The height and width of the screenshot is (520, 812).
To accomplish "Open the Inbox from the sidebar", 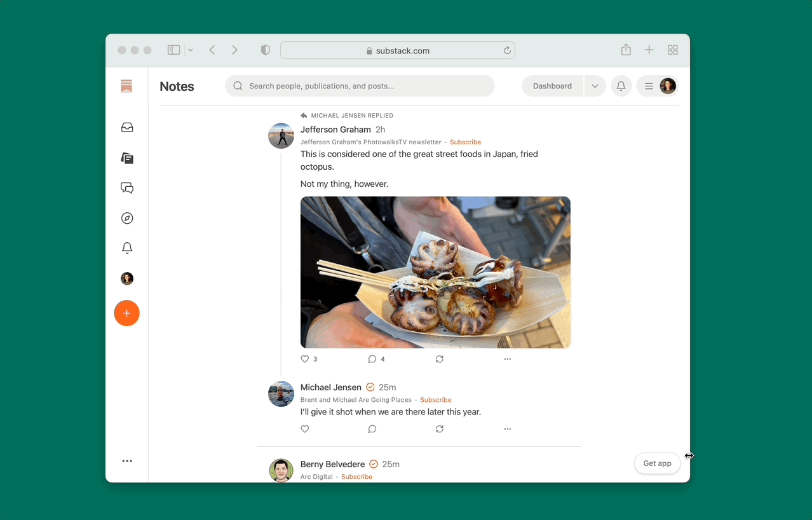I will (126, 127).
